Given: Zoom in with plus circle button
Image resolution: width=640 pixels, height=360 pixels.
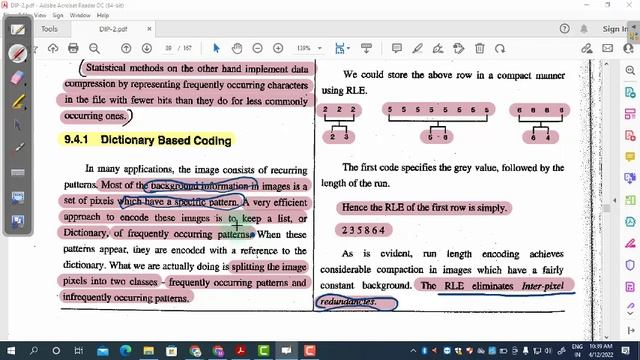Looking at the screenshot, I should (x=278, y=48).
